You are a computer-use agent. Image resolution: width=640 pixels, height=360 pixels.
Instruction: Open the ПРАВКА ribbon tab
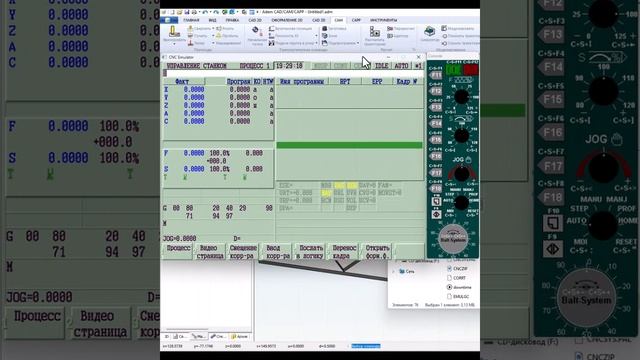(x=232, y=20)
